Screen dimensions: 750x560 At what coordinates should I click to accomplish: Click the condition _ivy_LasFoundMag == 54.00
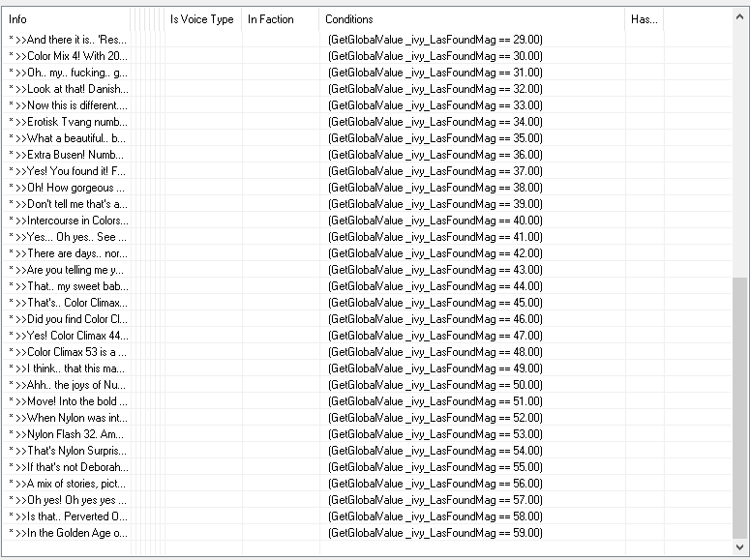(x=435, y=451)
